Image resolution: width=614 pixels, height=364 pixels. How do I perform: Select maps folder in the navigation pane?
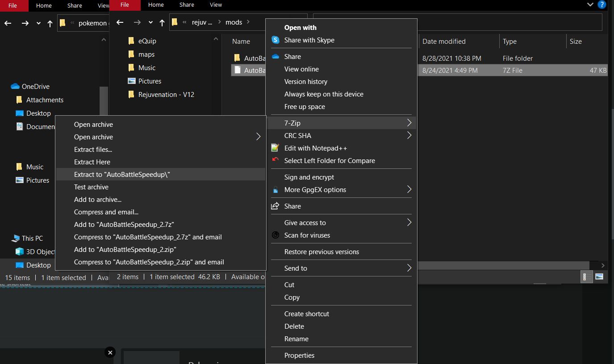tap(146, 54)
